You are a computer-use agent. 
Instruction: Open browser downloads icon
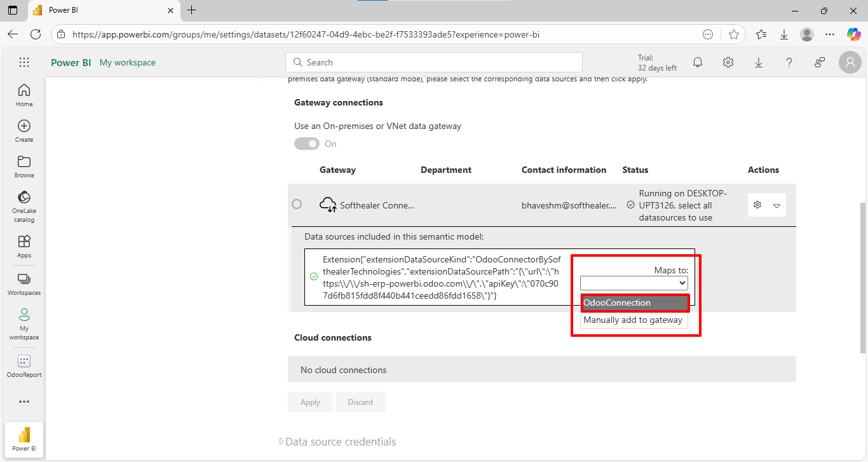784,34
